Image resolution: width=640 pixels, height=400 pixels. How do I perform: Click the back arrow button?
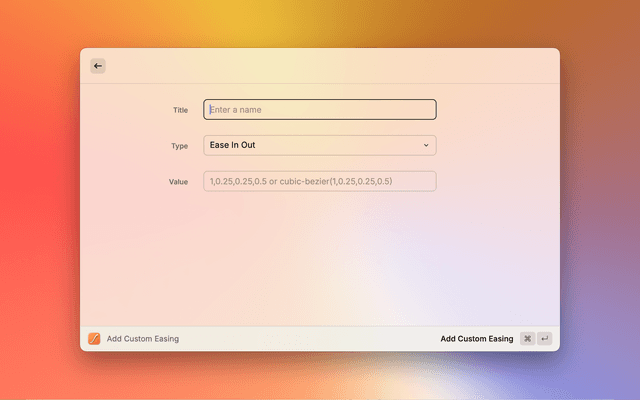coord(97,66)
